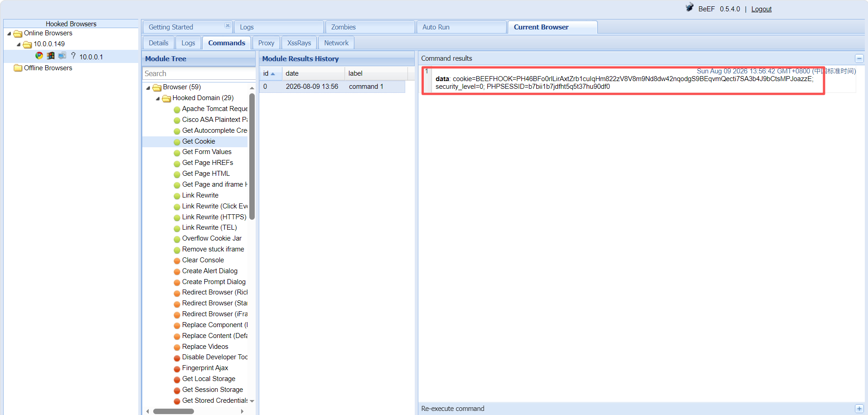Collapse the Online Browsers tree node
This screenshot has width=868, height=415.
[9, 34]
